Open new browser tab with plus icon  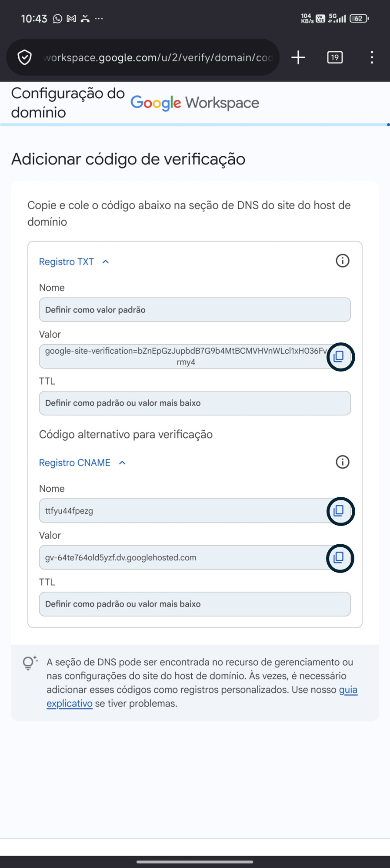pyautogui.click(x=298, y=57)
